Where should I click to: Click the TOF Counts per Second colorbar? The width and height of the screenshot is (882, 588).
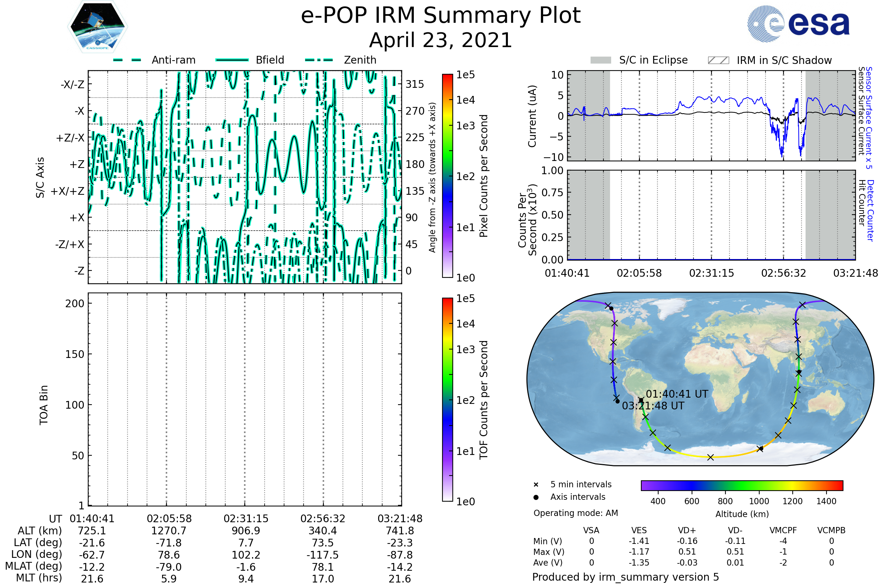point(447,400)
